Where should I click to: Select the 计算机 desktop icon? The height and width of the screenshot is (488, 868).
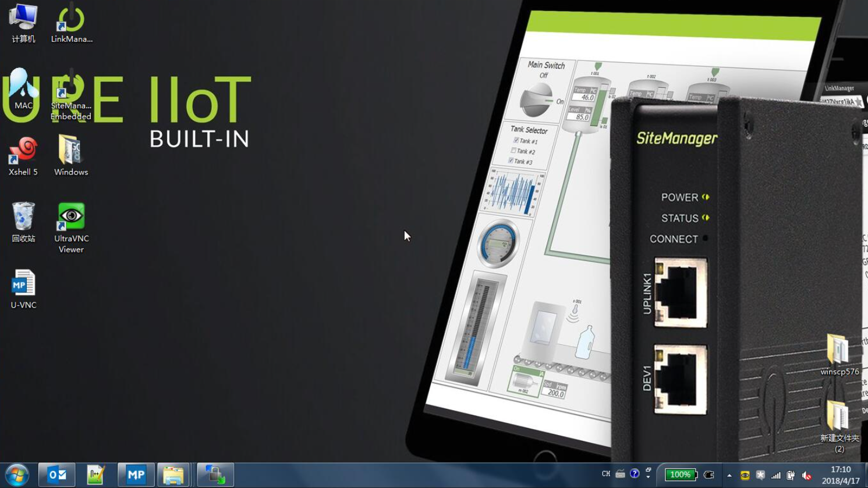tap(23, 23)
